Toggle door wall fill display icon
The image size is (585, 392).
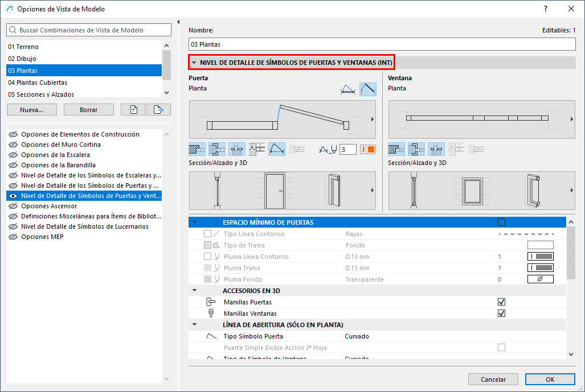197,150
